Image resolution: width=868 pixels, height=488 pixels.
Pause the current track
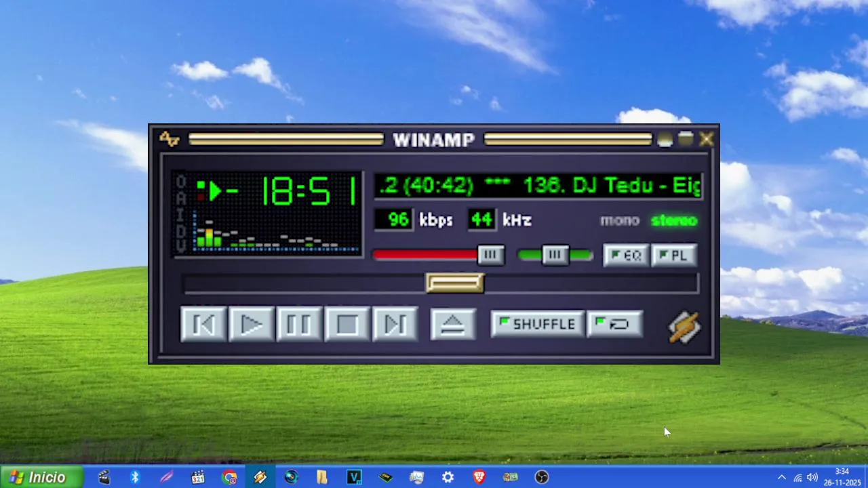[x=299, y=324]
